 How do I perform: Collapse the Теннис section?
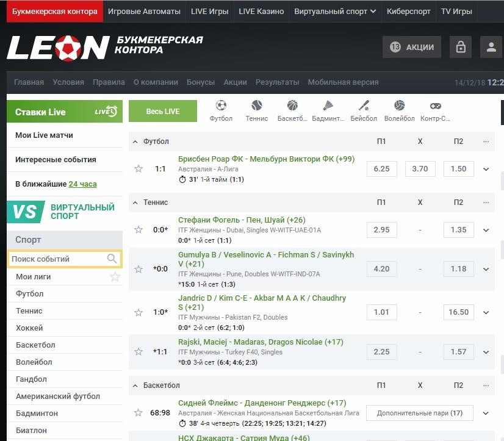click(135, 203)
